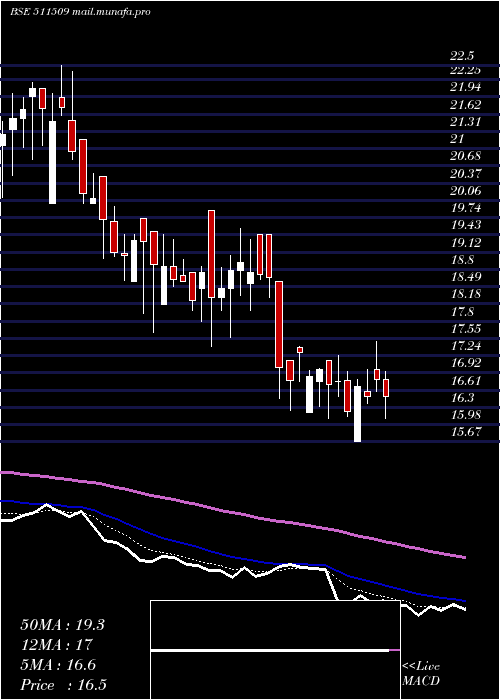Click the 17.8 price axis label

click(x=462, y=311)
